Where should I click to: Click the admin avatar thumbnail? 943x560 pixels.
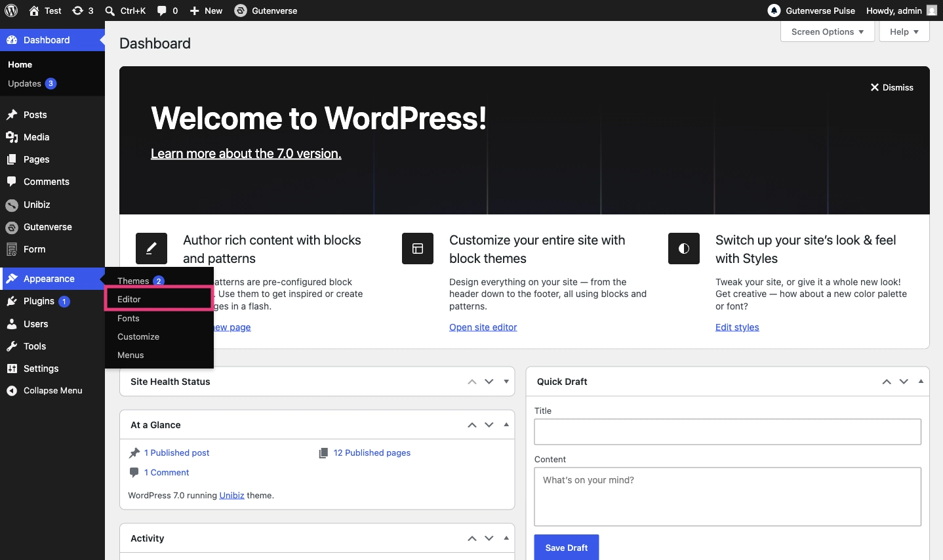pyautogui.click(x=932, y=10)
